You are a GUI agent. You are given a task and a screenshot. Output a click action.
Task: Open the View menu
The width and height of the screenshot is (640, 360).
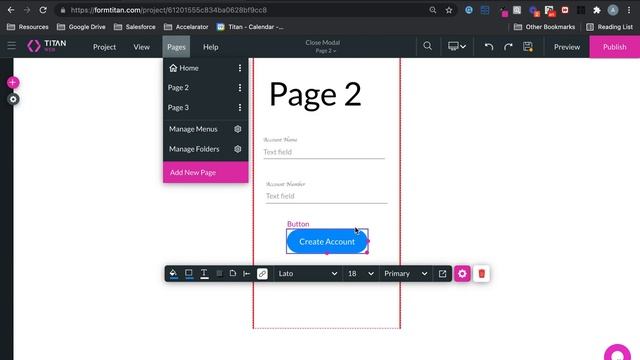pyautogui.click(x=142, y=47)
